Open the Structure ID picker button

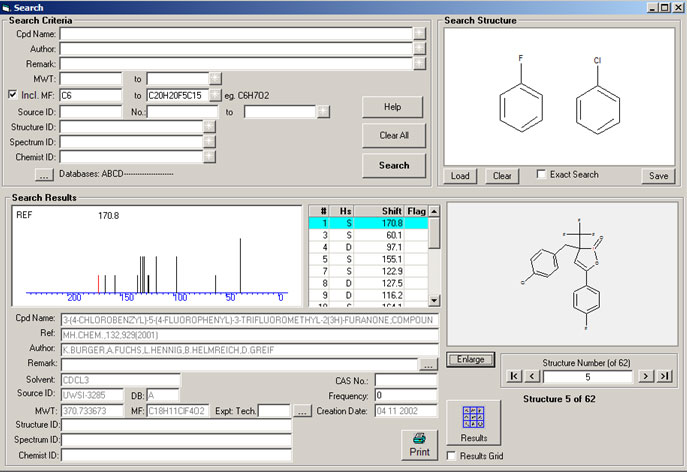pos(209,127)
